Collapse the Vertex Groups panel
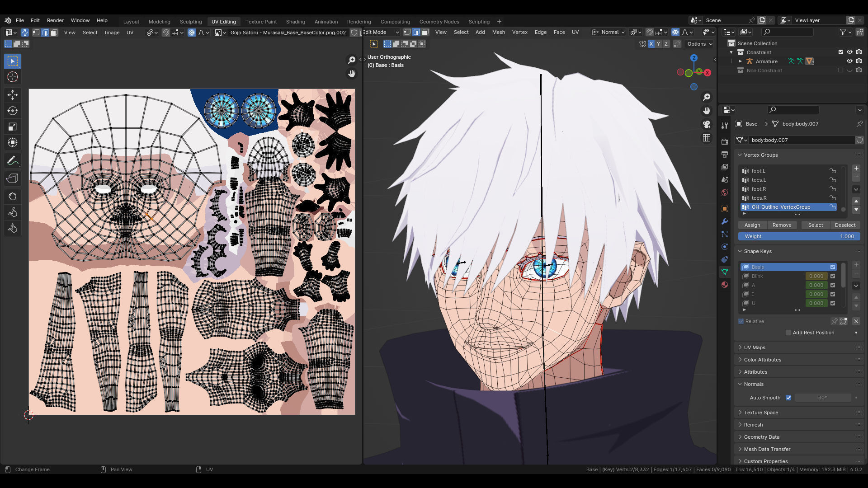 [x=760, y=155]
